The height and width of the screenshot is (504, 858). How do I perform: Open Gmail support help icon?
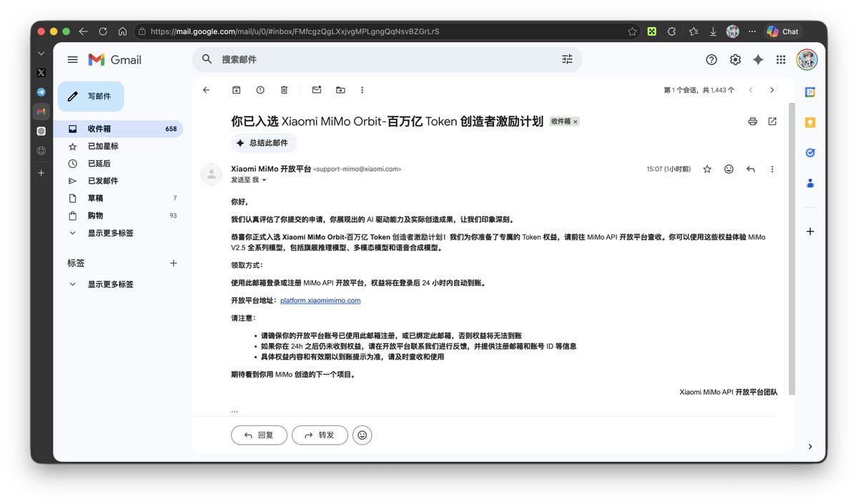click(711, 60)
